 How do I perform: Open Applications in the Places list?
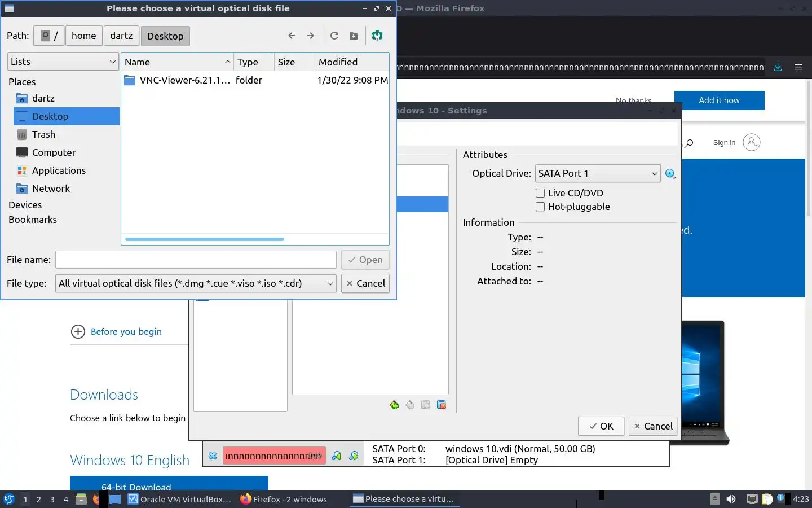pyautogui.click(x=67, y=170)
